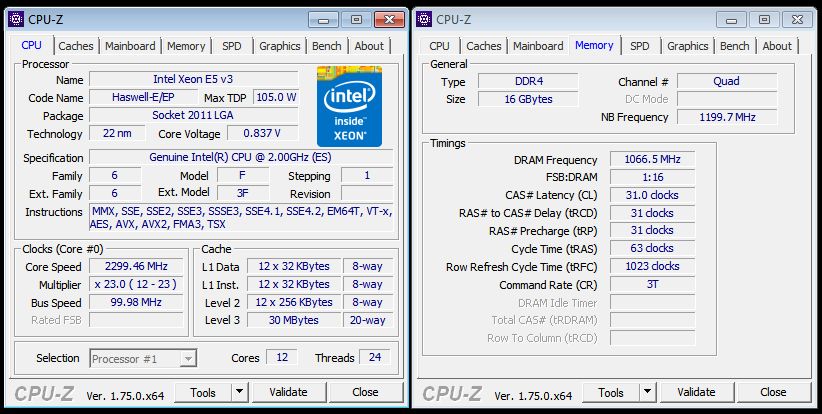Viewport: 822px width, 414px height.
Task: Click the 22 nm technology value
Action: pos(117,133)
